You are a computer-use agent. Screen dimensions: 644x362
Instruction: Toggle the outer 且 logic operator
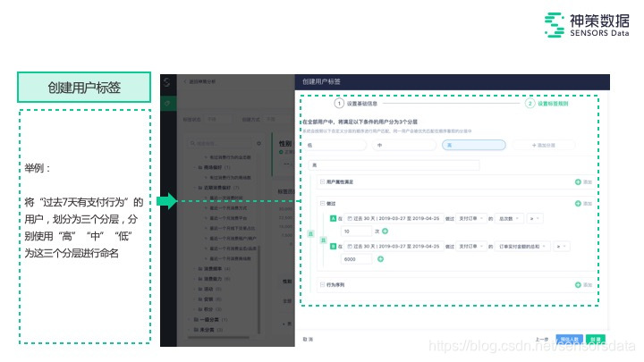(x=311, y=233)
